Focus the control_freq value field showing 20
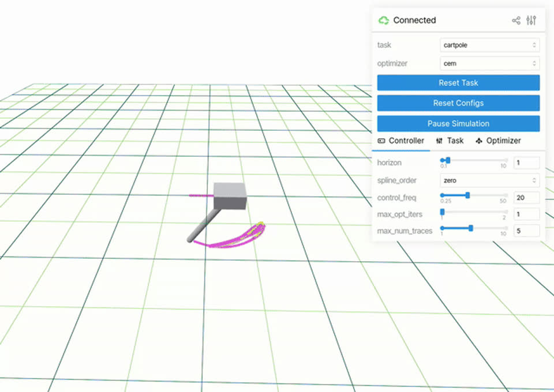Image resolution: width=554 pixels, height=392 pixels. pos(526,198)
